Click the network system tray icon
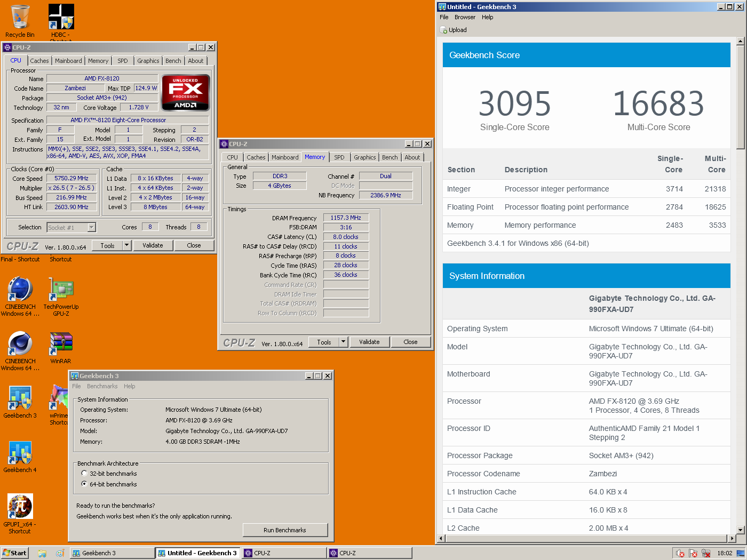Image resolution: width=747 pixels, height=560 pixels. pos(706,553)
